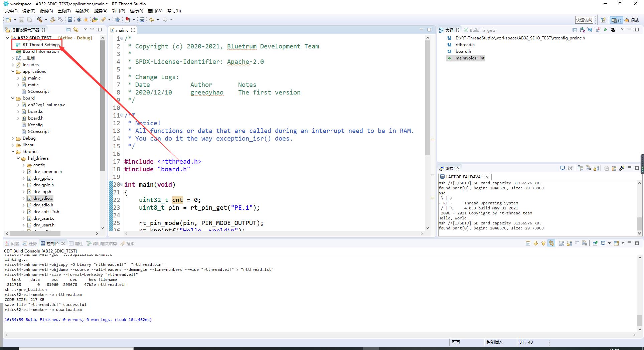Open the 文件(F) menu
Image resolution: width=644 pixels, height=350 pixels.
(x=11, y=11)
